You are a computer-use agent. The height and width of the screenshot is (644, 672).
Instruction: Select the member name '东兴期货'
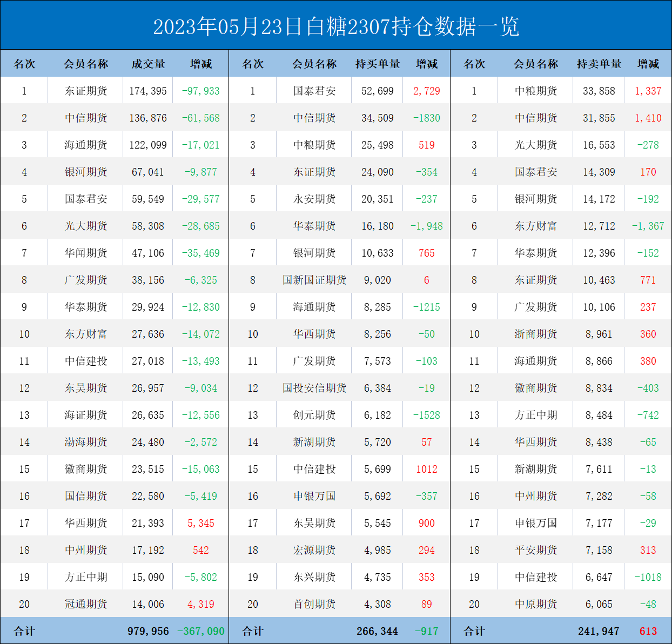pyautogui.click(x=314, y=577)
